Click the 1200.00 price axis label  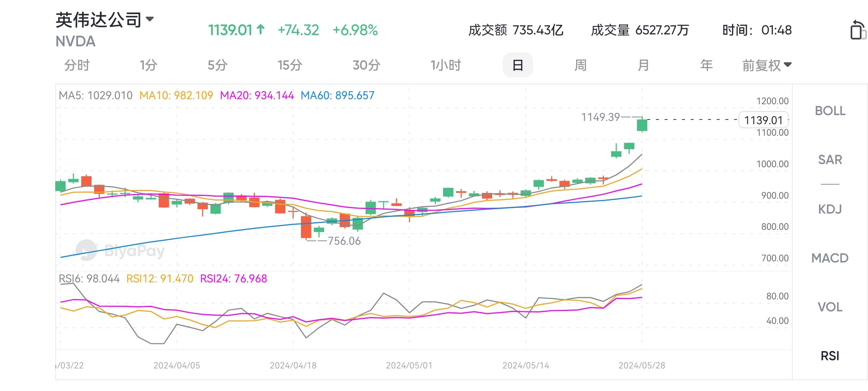773,101
